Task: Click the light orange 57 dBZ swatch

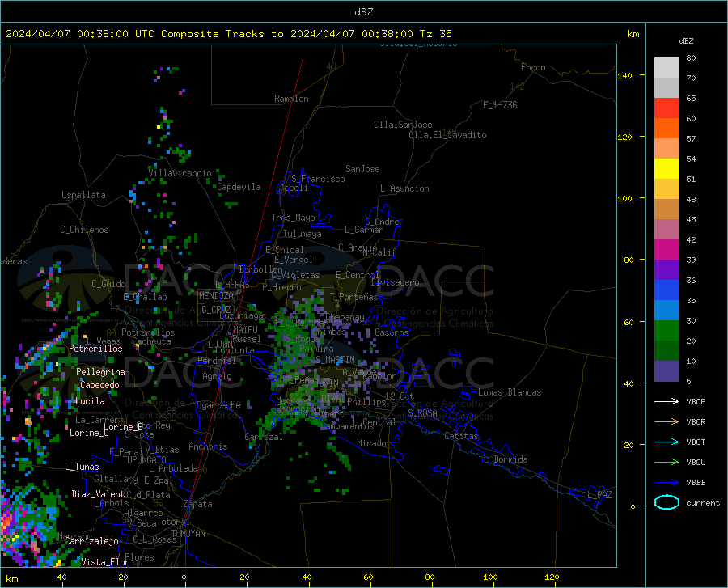Action: pyautogui.click(x=667, y=149)
